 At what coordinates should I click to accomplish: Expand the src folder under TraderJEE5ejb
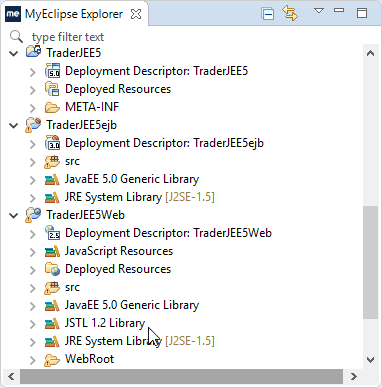[x=33, y=162]
